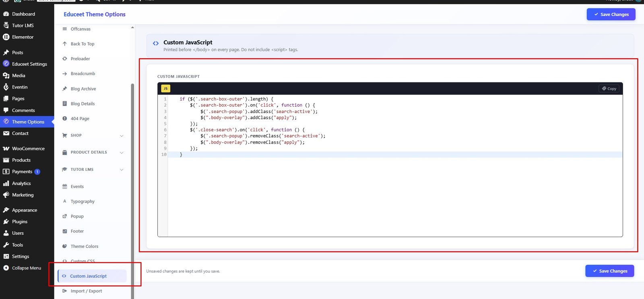Click the Collapse Menu arrow icon
This screenshot has height=299, width=644.
(x=6, y=268)
